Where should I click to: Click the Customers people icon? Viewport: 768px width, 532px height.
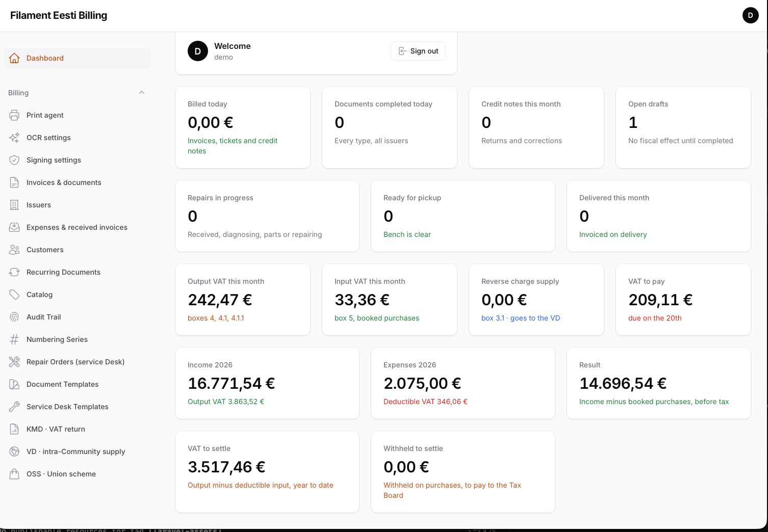(14, 250)
